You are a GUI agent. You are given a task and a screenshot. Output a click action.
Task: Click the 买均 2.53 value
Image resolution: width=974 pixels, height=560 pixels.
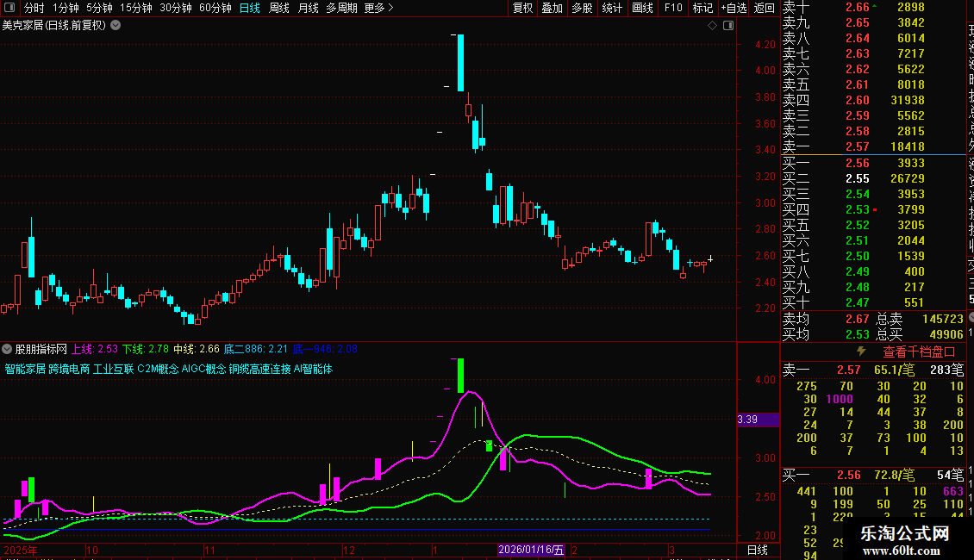tap(858, 334)
